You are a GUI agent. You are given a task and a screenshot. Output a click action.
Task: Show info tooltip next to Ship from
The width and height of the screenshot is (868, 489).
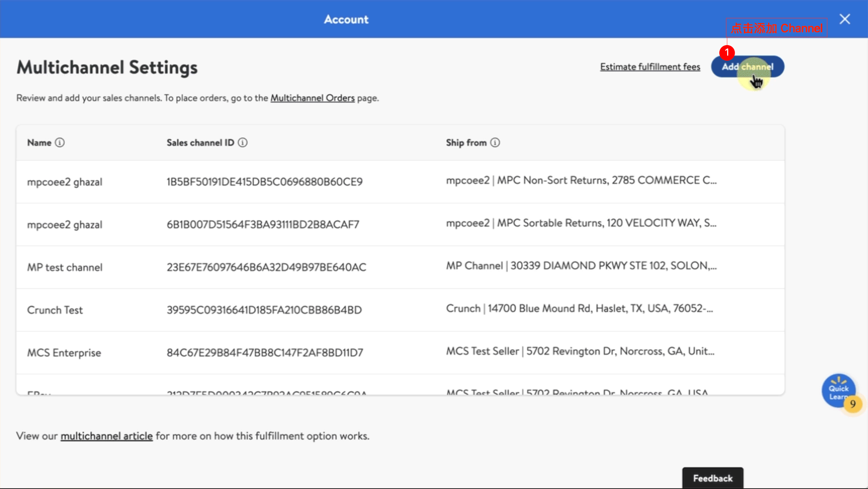point(495,143)
